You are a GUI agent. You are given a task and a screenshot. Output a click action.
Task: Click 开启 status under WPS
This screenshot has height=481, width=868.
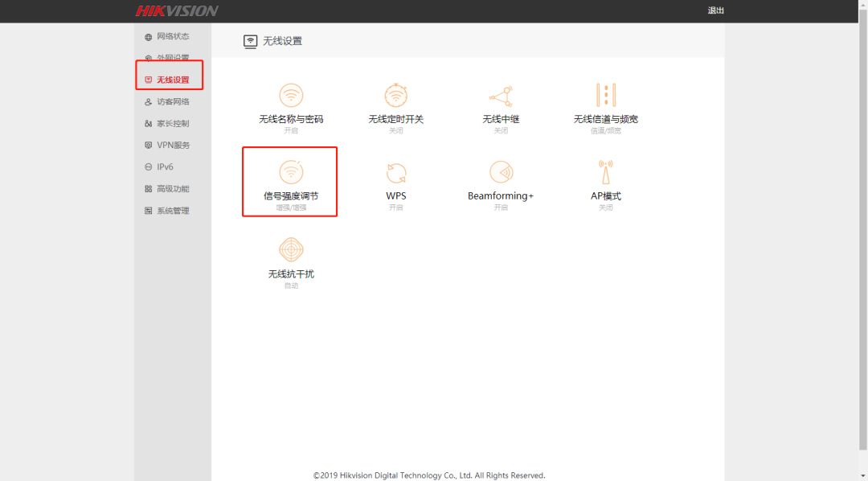coord(395,208)
